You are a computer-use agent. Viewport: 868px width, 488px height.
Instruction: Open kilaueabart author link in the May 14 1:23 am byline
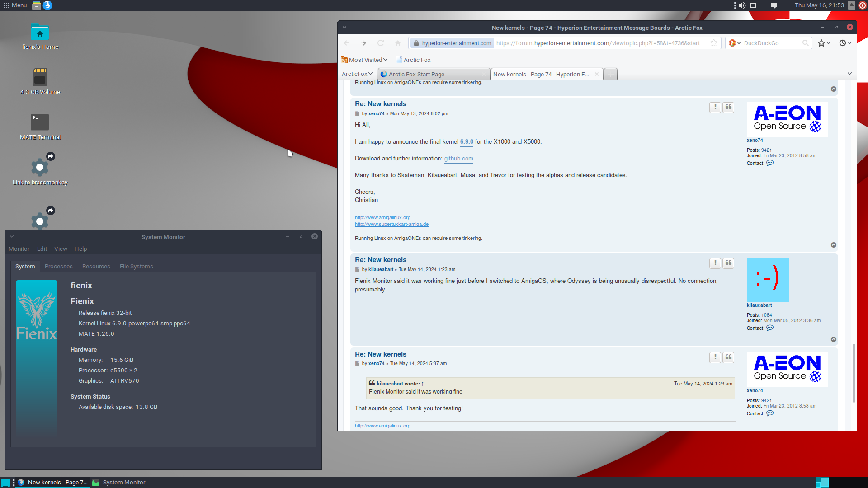(381, 270)
